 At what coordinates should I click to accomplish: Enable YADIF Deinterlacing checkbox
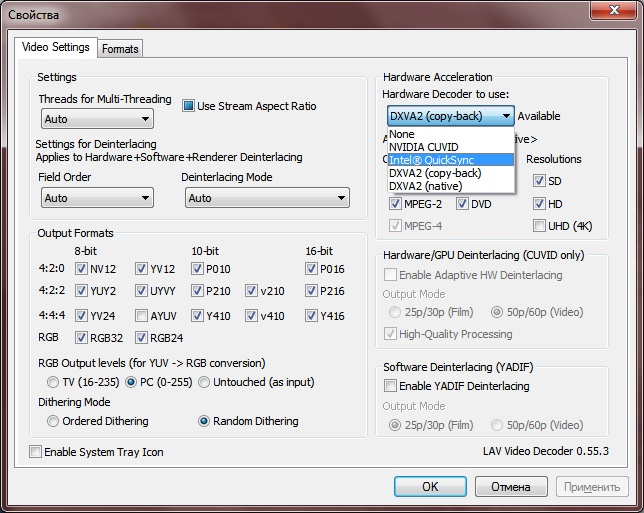[391, 386]
